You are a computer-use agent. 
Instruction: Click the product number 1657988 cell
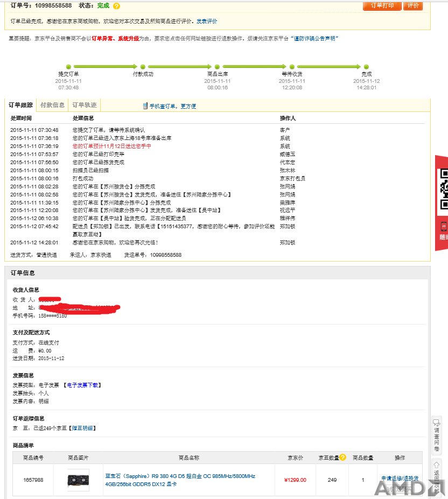click(33, 480)
